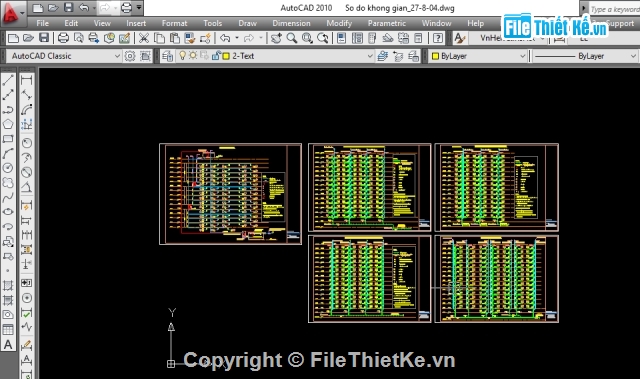Click the Plot printer icon
Viewport: 640px width, 379px height.
(x=63, y=38)
